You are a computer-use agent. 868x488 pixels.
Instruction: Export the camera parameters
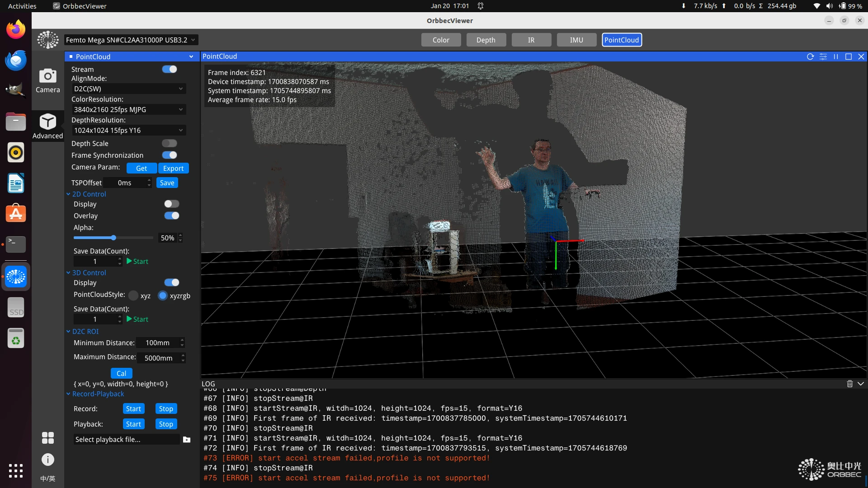(173, 168)
